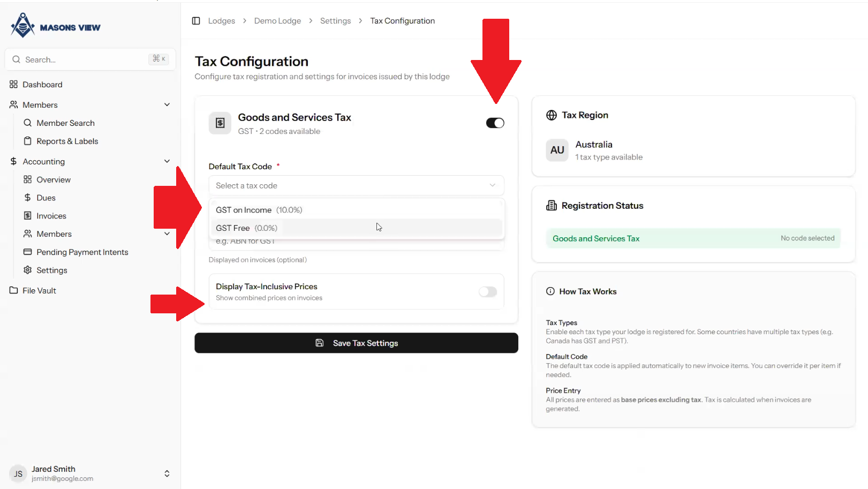Go to Demo Lodge breadcrumb link

click(277, 21)
